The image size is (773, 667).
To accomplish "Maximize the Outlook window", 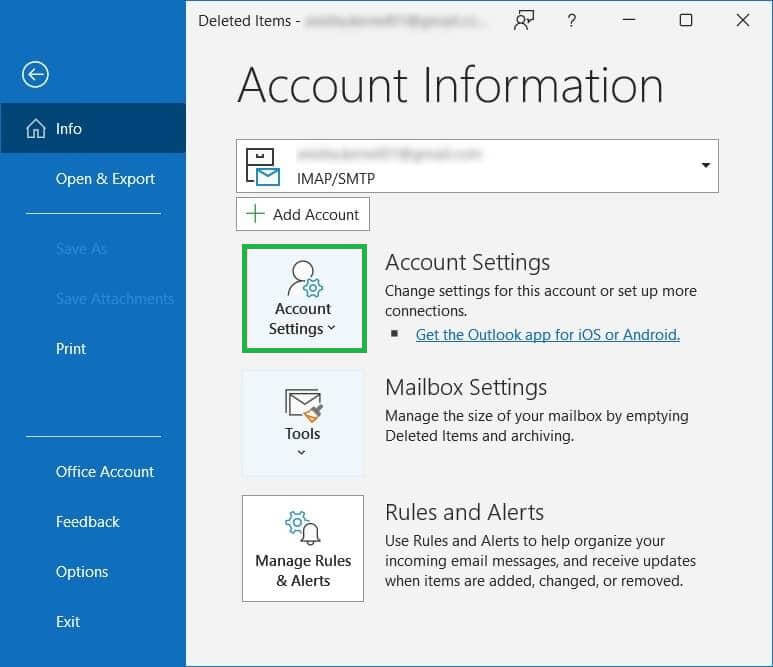I will [686, 20].
